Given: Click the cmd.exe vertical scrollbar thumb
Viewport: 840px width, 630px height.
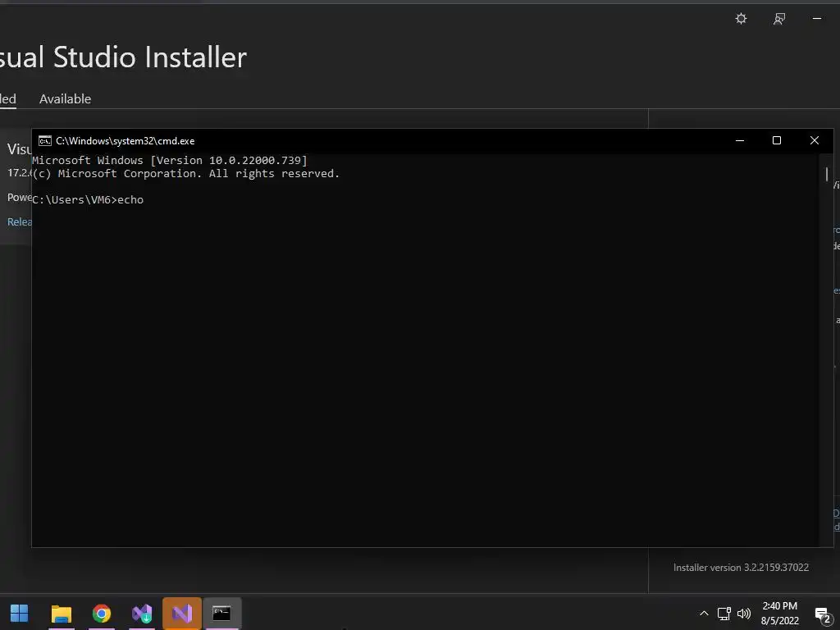Looking at the screenshot, I should click(827, 174).
